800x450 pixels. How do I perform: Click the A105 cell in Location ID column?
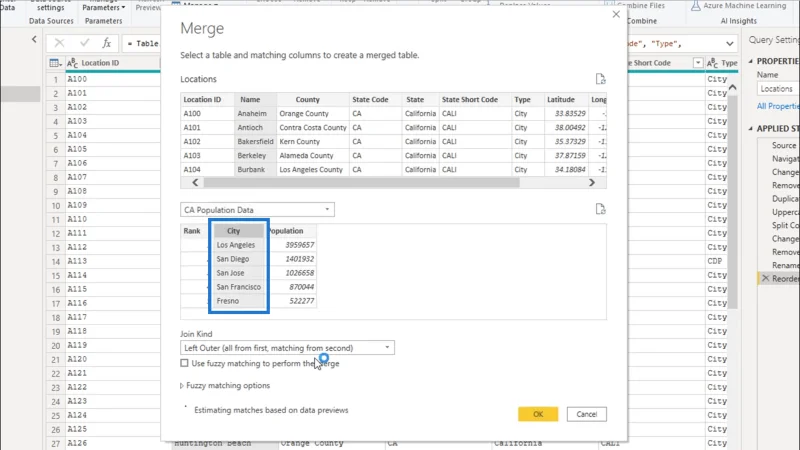(x=113, y=149)
